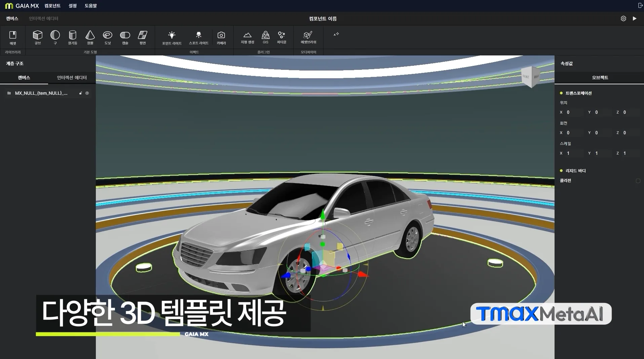Play the scene preview
Screen dimensions: 644x359
[635, 18]
